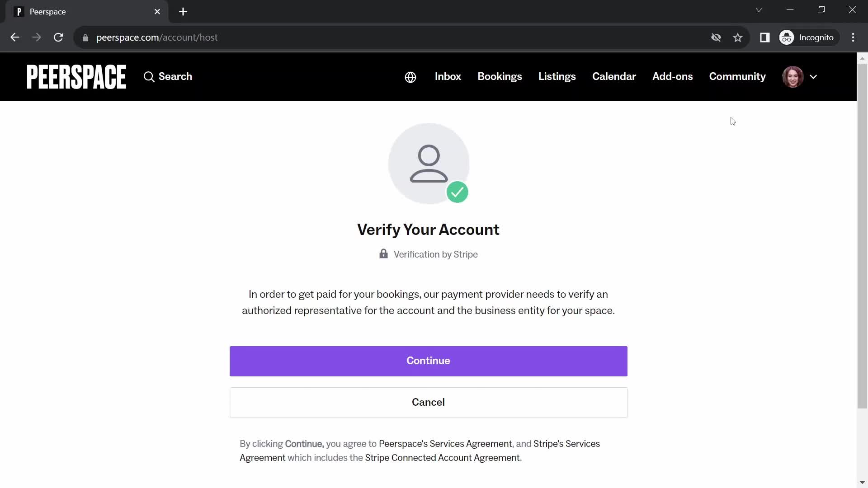Open the Community section
The height and width of the screenshot is (488, 868).
point(737,76)
